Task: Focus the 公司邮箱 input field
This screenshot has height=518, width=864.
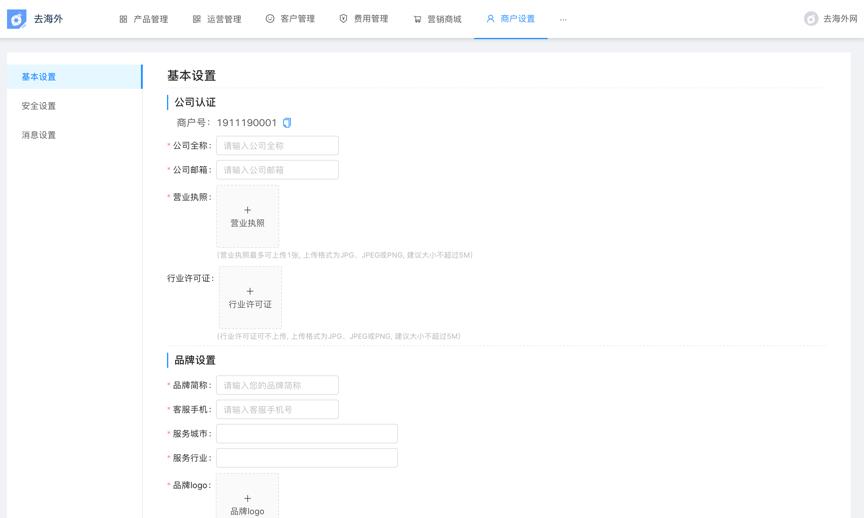Action: pyautogui.click(x=278, y=170)
